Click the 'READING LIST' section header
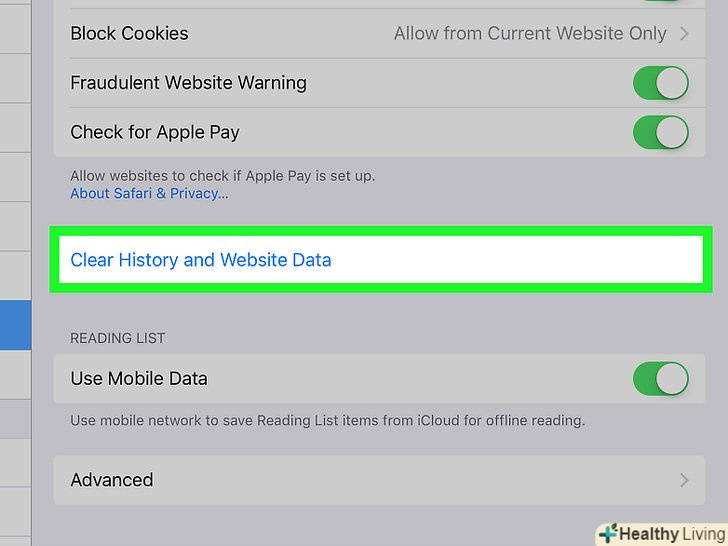The image size is (728, 546). click(118, 339)
